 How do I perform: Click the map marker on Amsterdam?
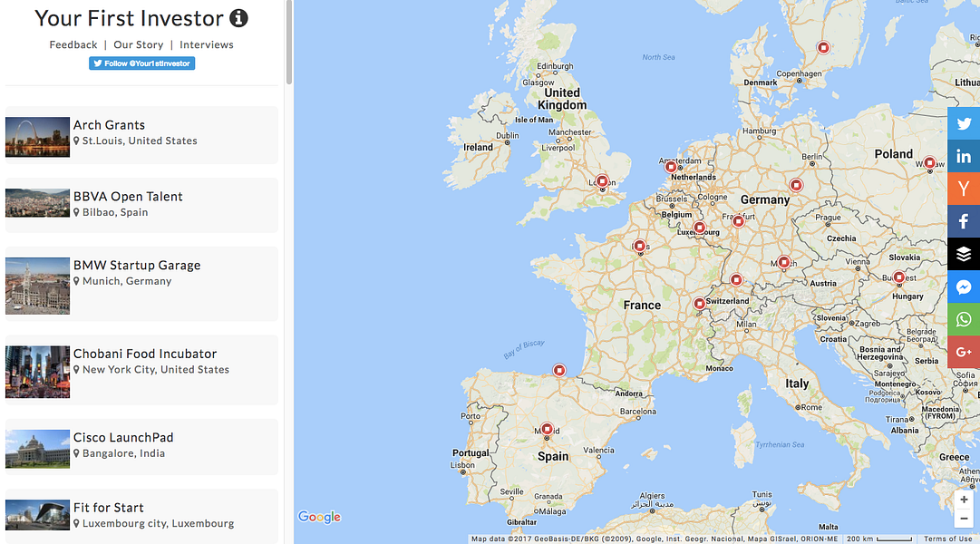671,167
